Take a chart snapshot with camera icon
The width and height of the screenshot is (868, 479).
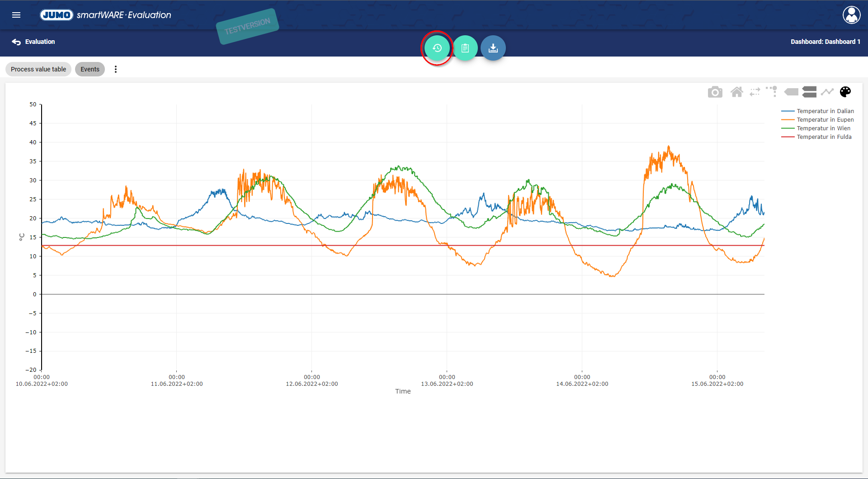click(x=715, y=92)
